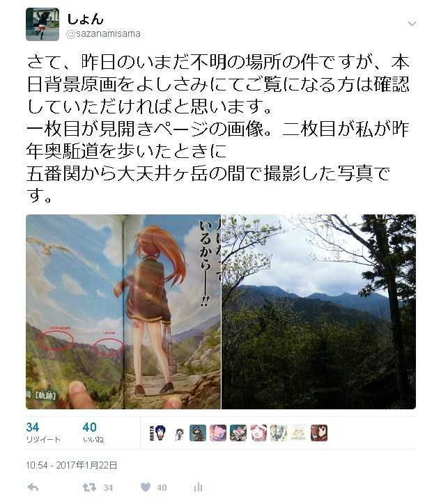Click the soldier in helmet liker avatar
Viewport: 441px width, 504px height.
tap(198, 432)
